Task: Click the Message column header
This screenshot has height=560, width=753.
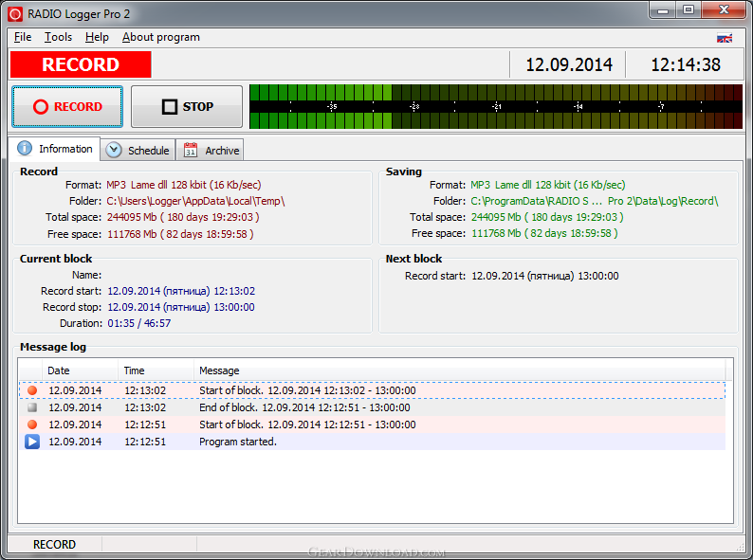Action: (460, 370)
